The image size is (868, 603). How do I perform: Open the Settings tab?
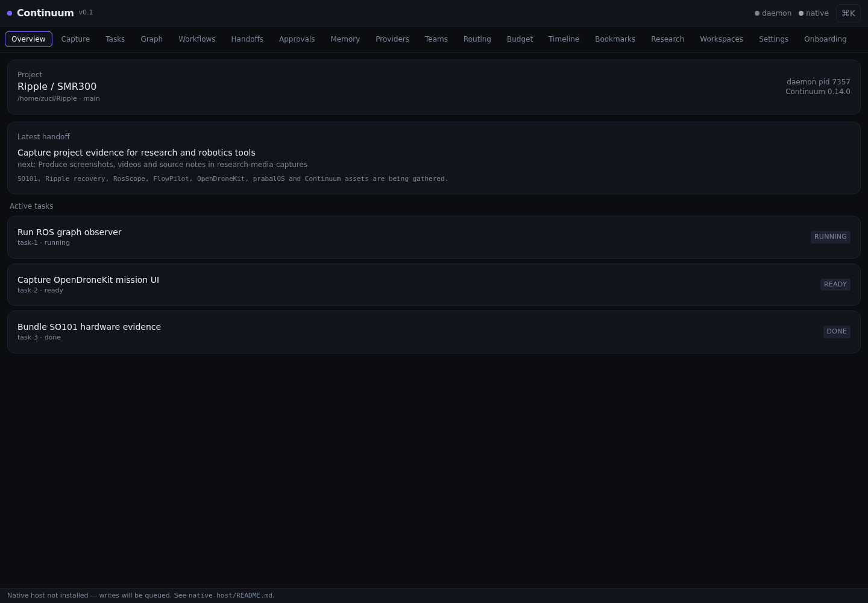(774, 39)
